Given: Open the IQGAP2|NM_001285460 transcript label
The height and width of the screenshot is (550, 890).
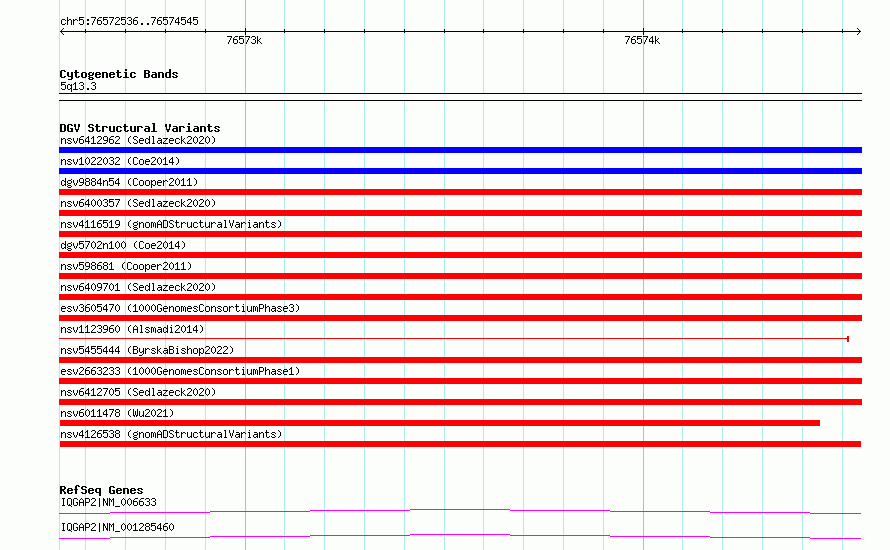Looking at the screenshot, I should coord(117,527).
